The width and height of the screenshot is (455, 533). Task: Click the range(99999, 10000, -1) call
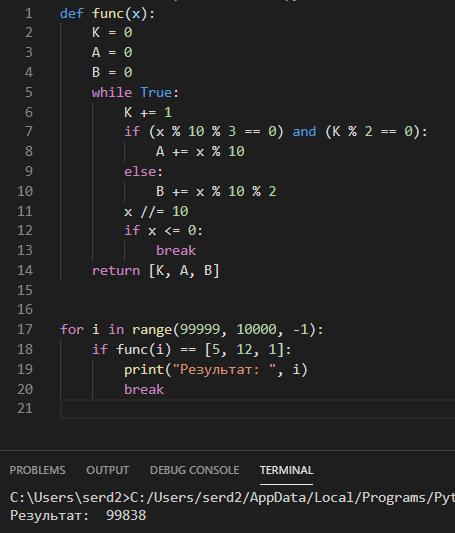click(224, 329)
